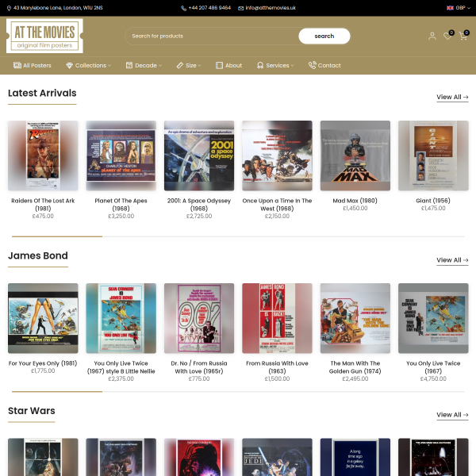Image resolution: width=476 pixels, height=476 pixels.
Task: Click the search button
Action: [x=324, y=36]
